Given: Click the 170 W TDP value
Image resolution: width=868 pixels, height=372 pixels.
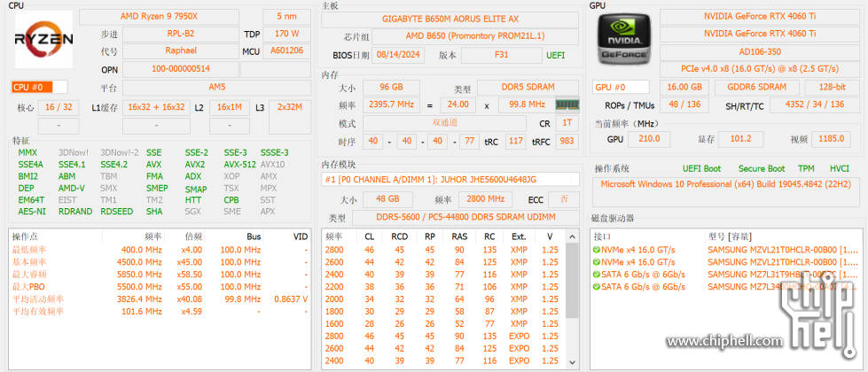Looking at the screenshot, I should pyautogui.click(x=286, y=34).
